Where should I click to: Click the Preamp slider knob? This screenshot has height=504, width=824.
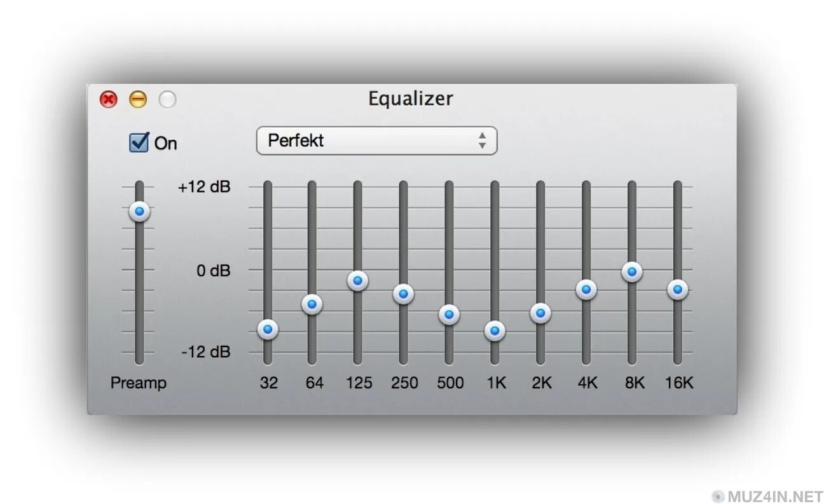pos(139,211)
